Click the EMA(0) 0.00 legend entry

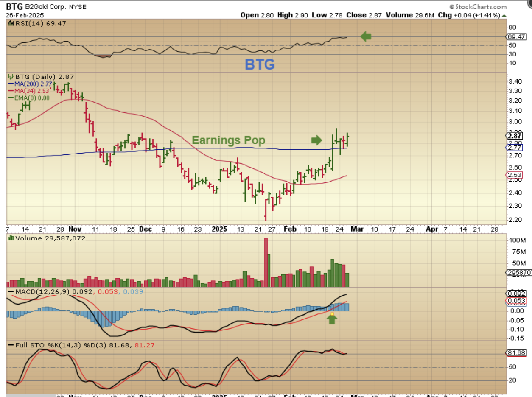coord(28,98)
